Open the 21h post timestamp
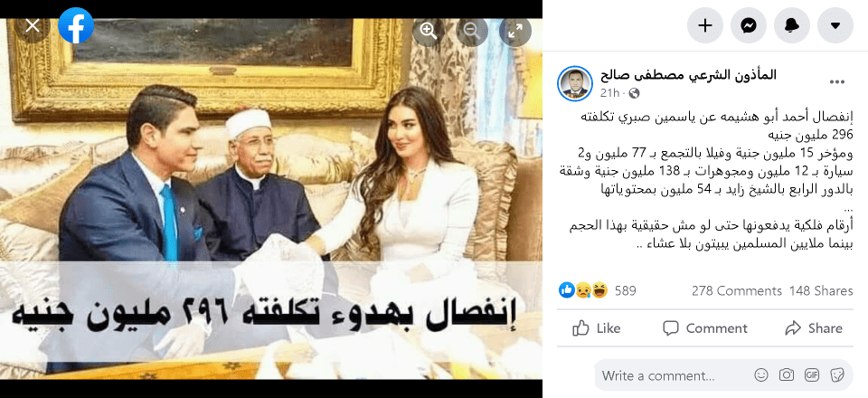Screen dimensions: 868x398 (609, 93)
